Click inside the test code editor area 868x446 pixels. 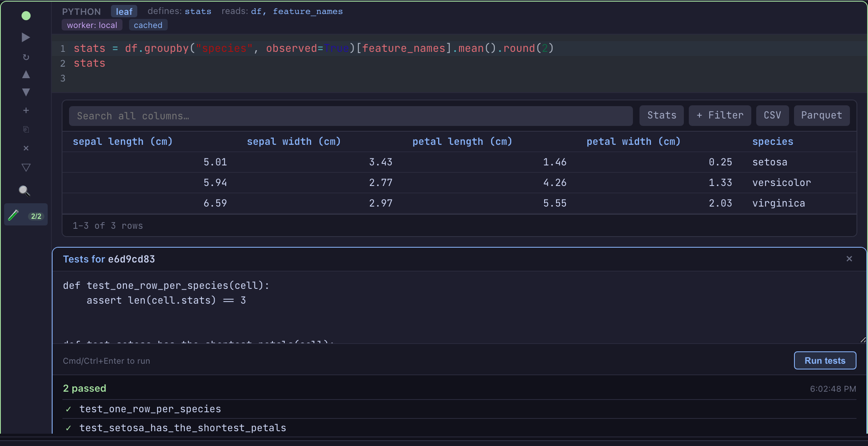[459, 307]
